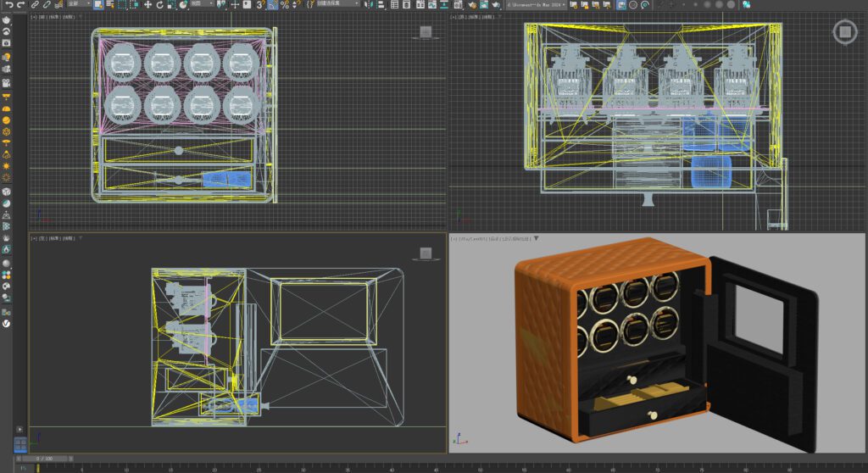The height and width of the screenshot is (473, 868).
Task: Click the Redo arrow in the main toolbar
Action: 20,5
